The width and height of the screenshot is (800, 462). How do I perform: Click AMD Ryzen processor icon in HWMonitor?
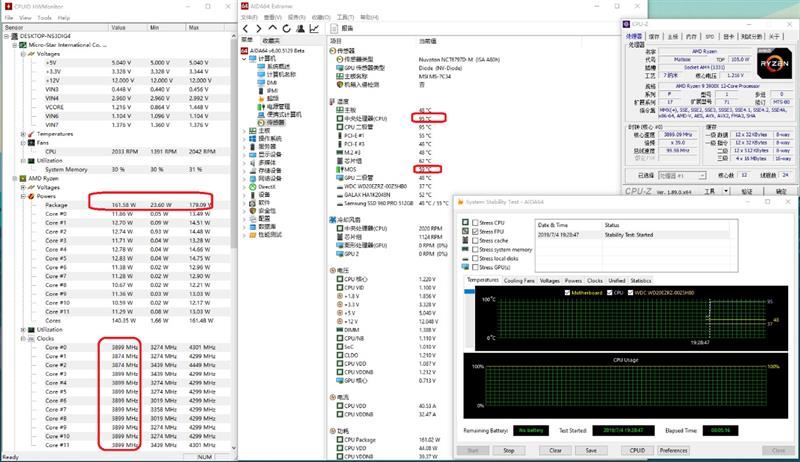(23, 178)
